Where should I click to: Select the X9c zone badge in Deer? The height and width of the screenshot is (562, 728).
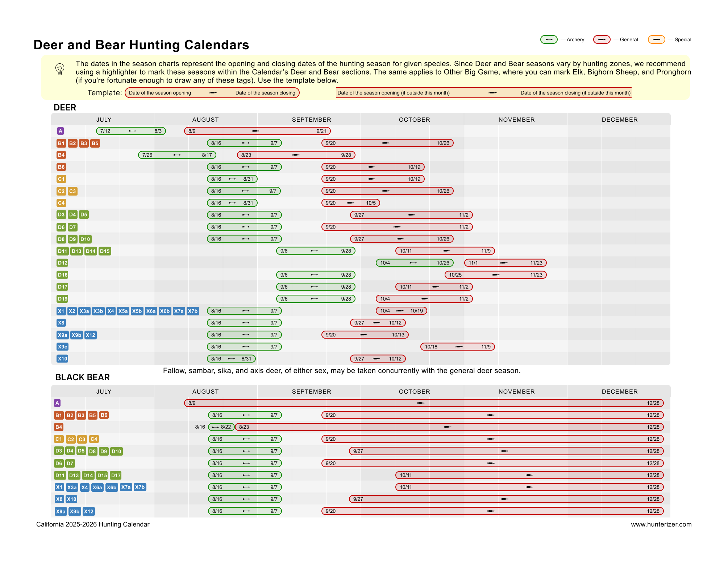click(x=63, y=347)
